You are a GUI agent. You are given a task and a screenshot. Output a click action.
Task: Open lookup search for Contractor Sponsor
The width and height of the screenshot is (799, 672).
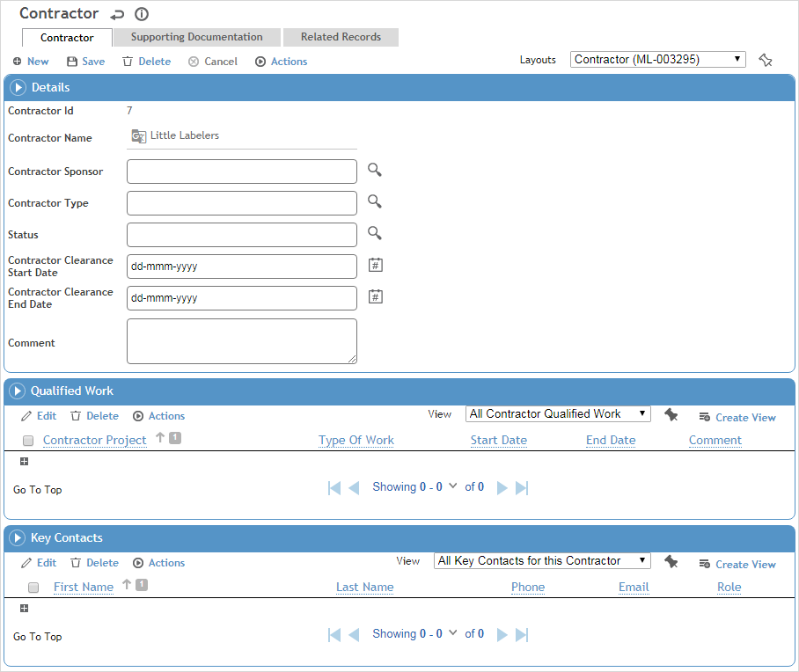pyautogui.click(x=375, y=171)
